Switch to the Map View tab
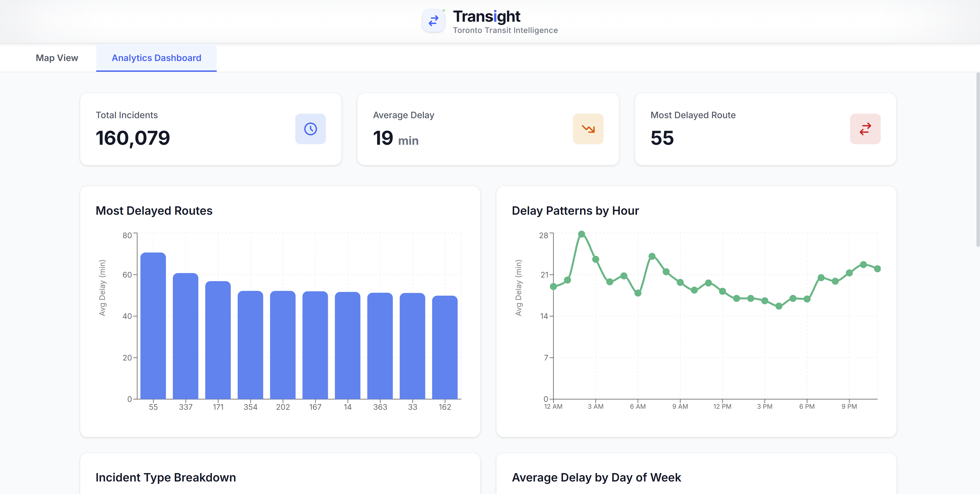Image resolution: width=980 pixels, height=494 pixels. click(x=57, y=58)
